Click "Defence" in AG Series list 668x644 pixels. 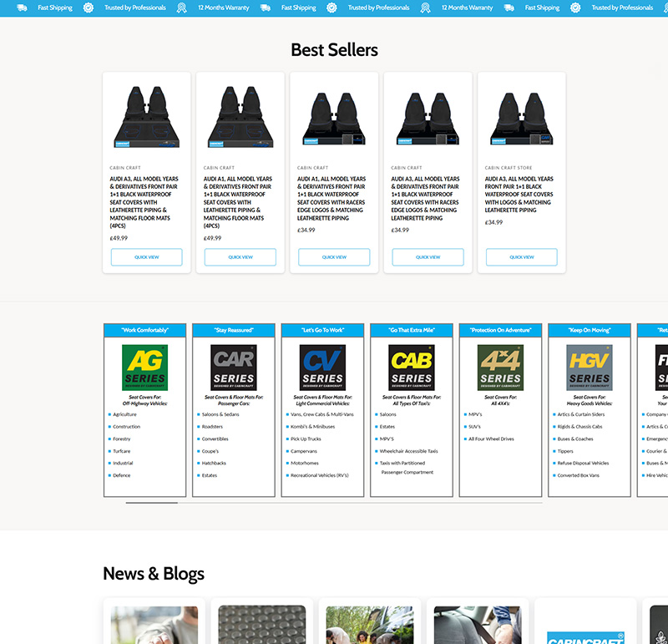[x=122, y=475]
